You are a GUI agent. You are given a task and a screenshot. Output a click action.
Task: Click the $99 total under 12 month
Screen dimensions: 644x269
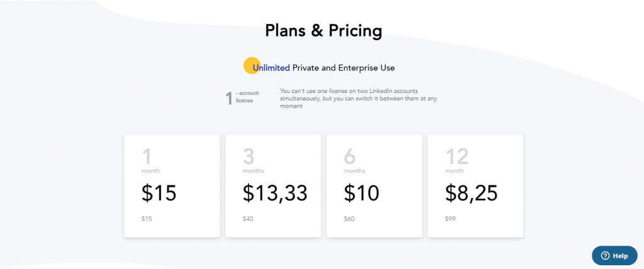[450, 219]
